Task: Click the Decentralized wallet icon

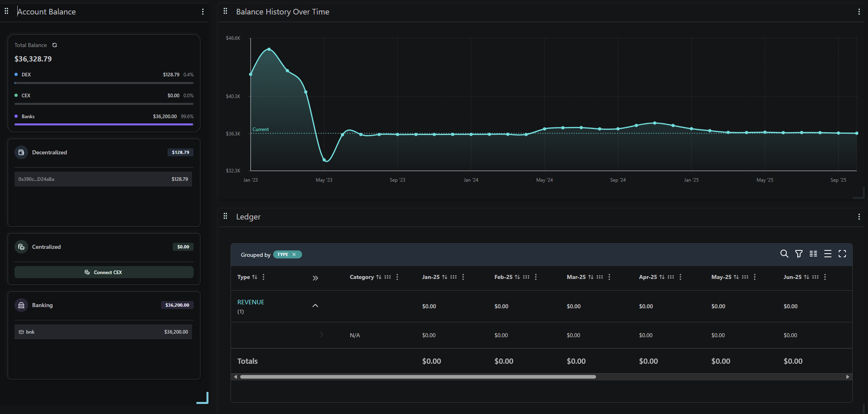Action: click(x=21, y=152)
